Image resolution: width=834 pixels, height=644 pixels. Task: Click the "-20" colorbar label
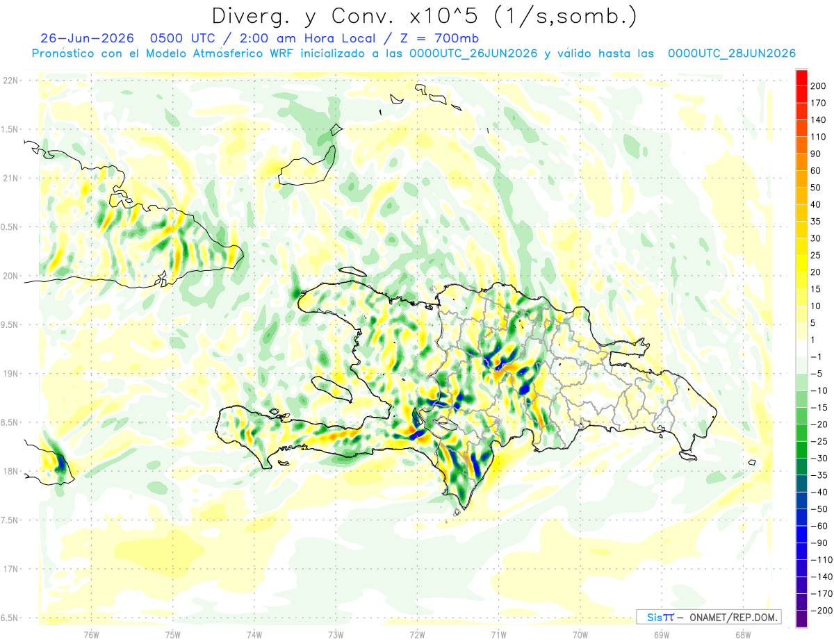coord(818,424)
